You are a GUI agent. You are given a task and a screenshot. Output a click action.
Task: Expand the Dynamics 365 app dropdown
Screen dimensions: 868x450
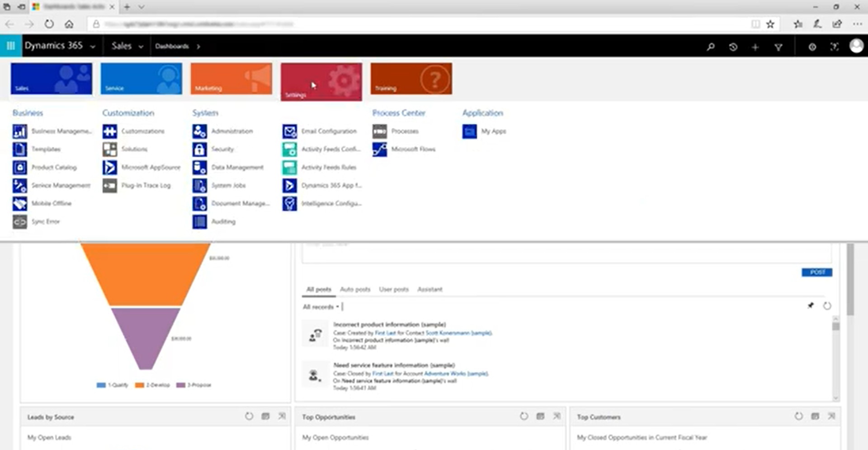click(93, 47)
